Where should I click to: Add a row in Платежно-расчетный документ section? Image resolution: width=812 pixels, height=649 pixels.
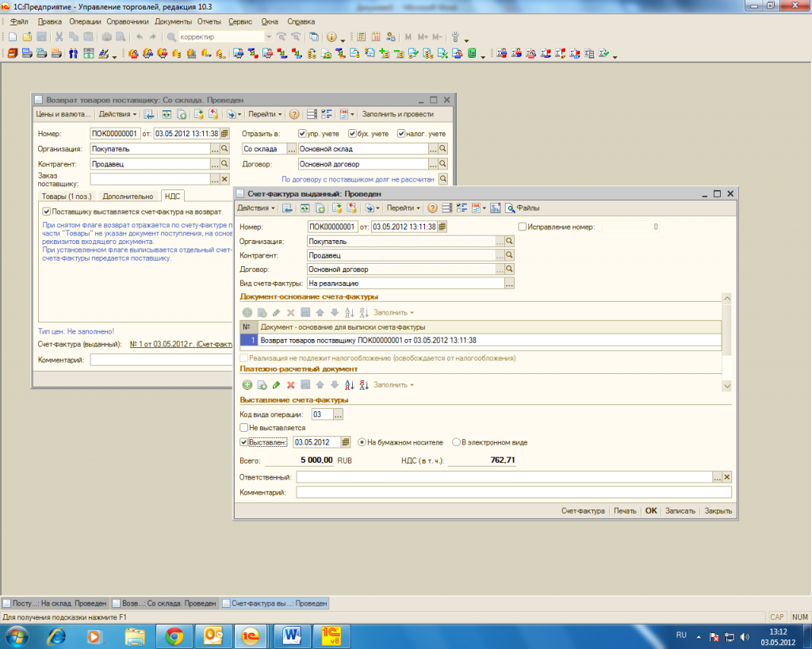(x=247, y=385)
